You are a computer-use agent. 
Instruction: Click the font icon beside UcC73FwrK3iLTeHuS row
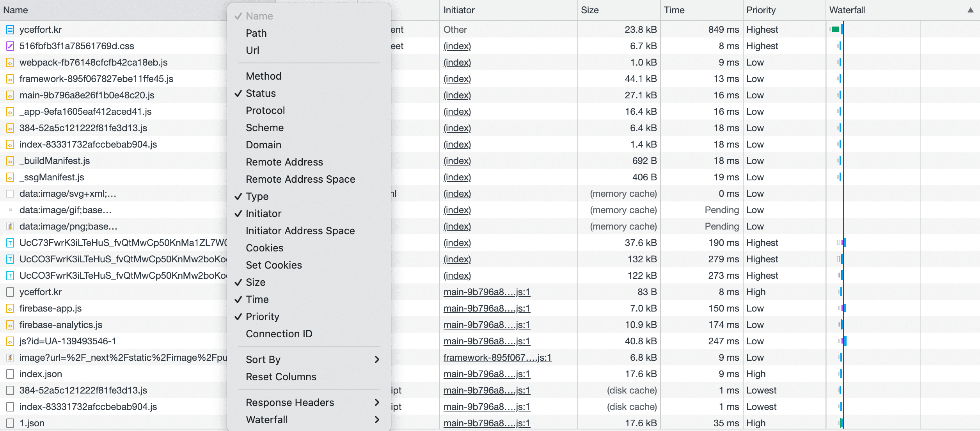click(9, 242)
